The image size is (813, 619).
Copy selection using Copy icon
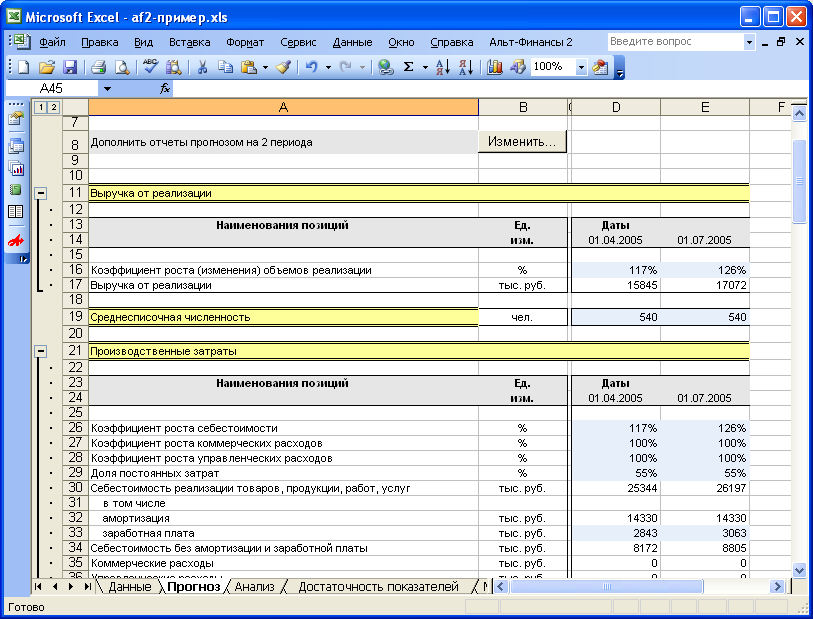(x=225, y=67)
